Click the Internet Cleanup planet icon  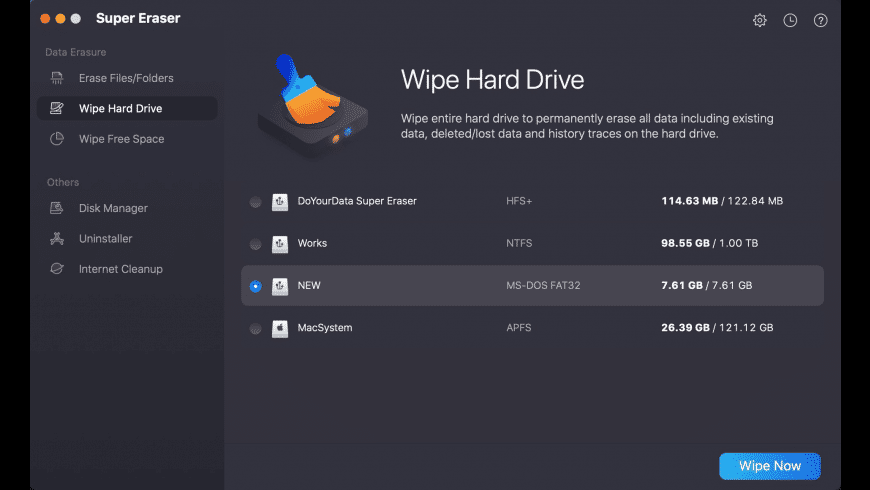pyautogui.click(x=57, y=269)
